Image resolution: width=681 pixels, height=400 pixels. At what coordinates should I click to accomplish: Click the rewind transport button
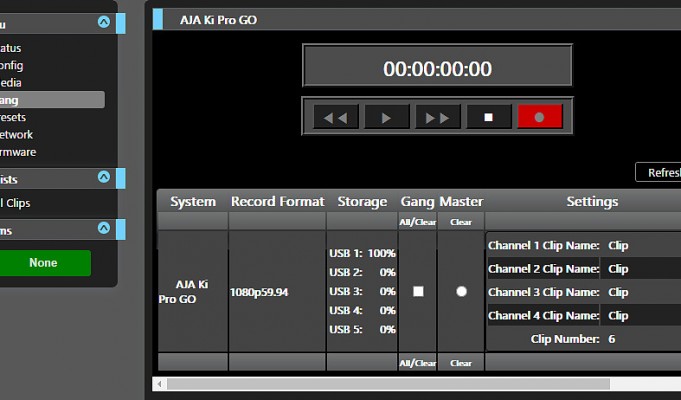pyautogui.click(x=336, y=117)
